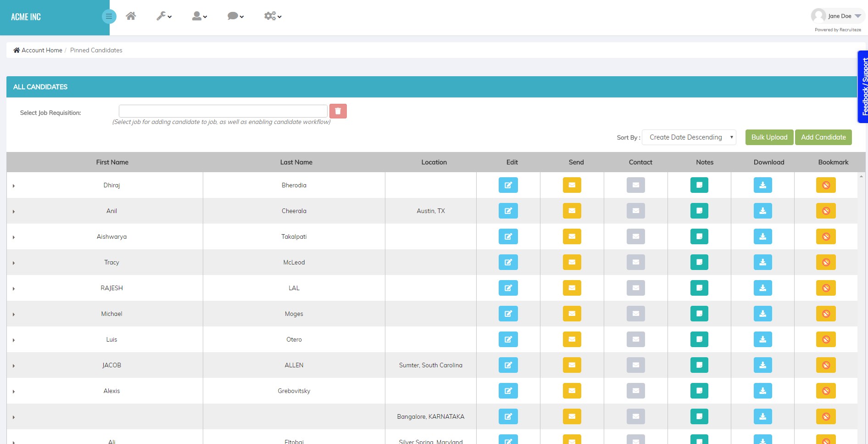Open the edit form for candidate Dhiraj Bherodia
868x444 pixels.
click(x=508, y=185)
